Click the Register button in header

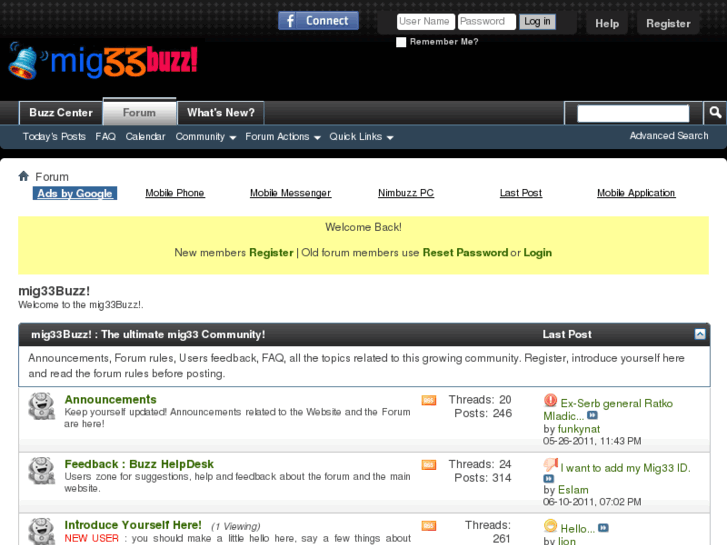point(668,24)
